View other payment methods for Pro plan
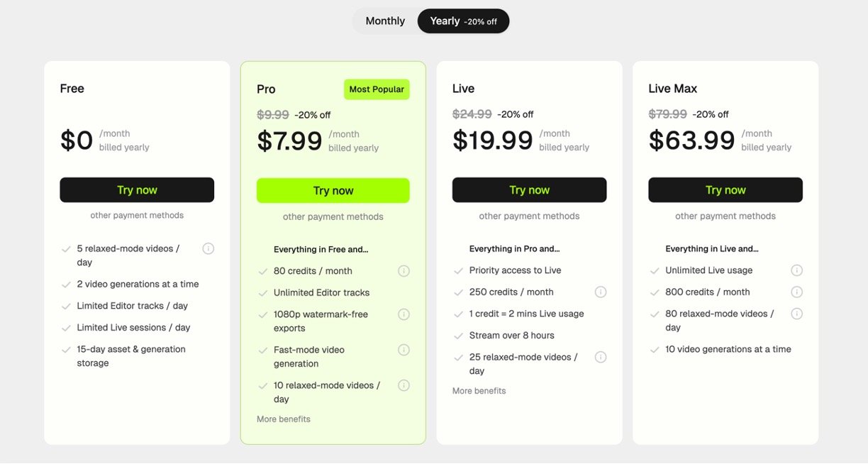Viewport: 868px width, 464px height. [x=333, y=217]
